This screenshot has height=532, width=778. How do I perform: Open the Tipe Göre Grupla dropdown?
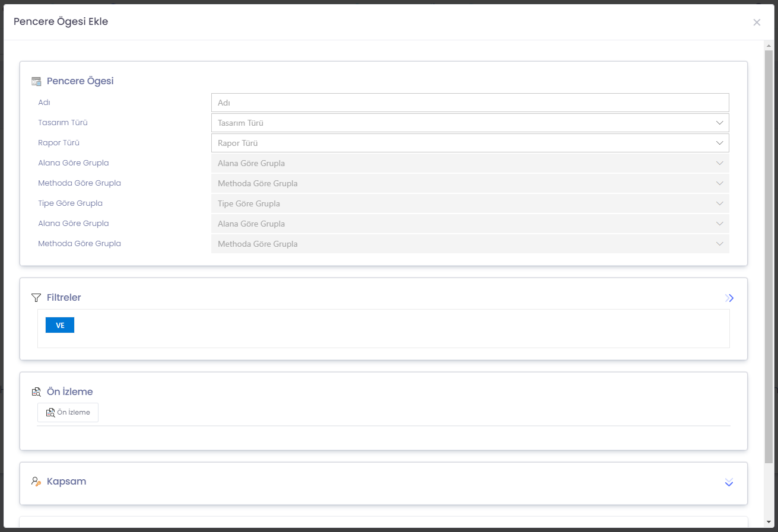coord(470,203)
